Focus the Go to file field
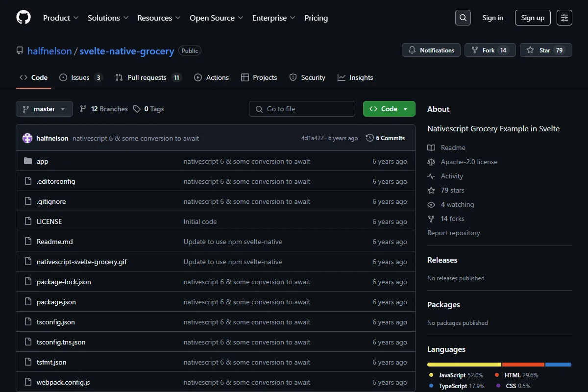Screen dimensions: 588x392 click(x=302, y=109)
